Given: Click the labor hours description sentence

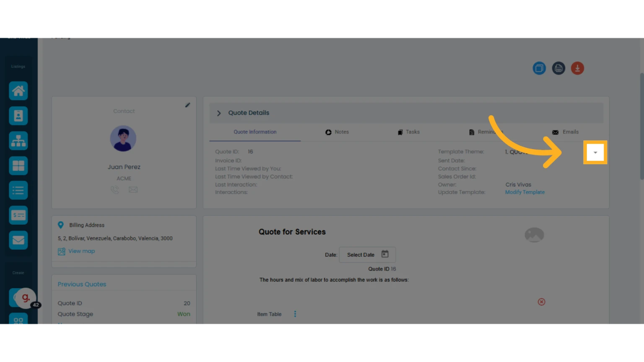Looking at the screenshot, I should 334,280.
